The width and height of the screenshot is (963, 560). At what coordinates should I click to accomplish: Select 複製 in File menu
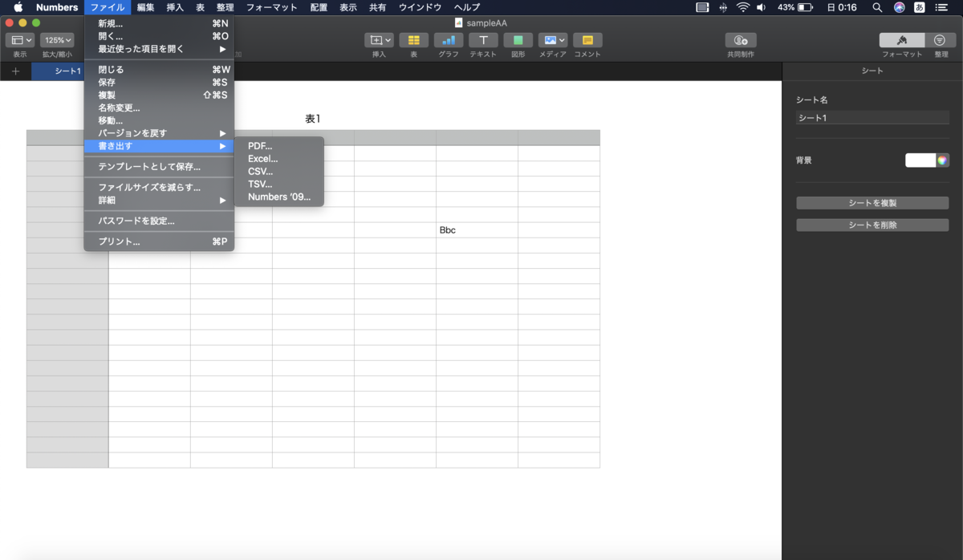(159, 95)
